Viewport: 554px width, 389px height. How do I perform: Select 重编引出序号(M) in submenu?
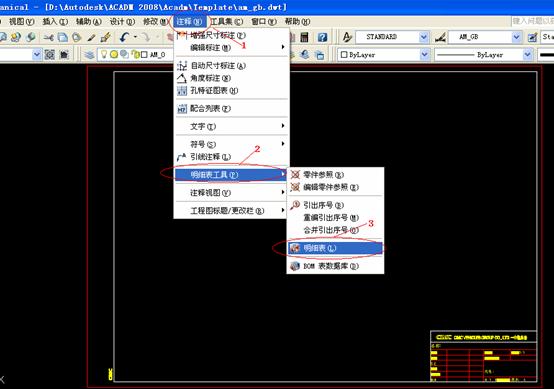click(x=335, y=218)
